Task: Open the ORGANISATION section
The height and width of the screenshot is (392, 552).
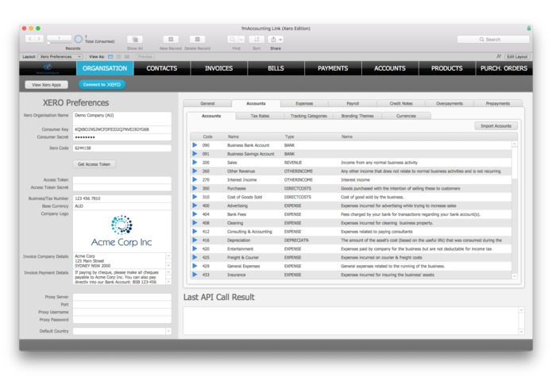Action: tap(105, 68)
